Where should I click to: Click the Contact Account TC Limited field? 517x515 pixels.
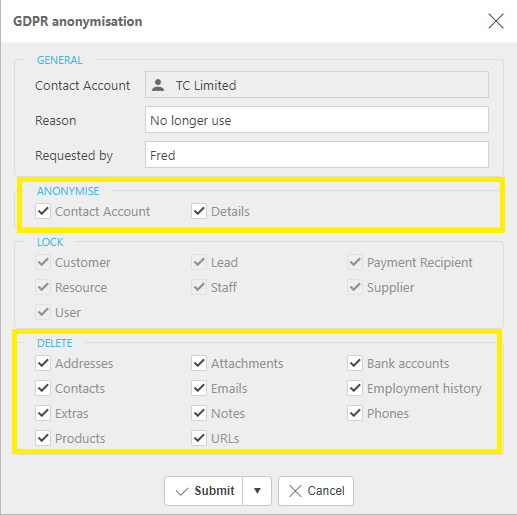(x=317, y=85)
